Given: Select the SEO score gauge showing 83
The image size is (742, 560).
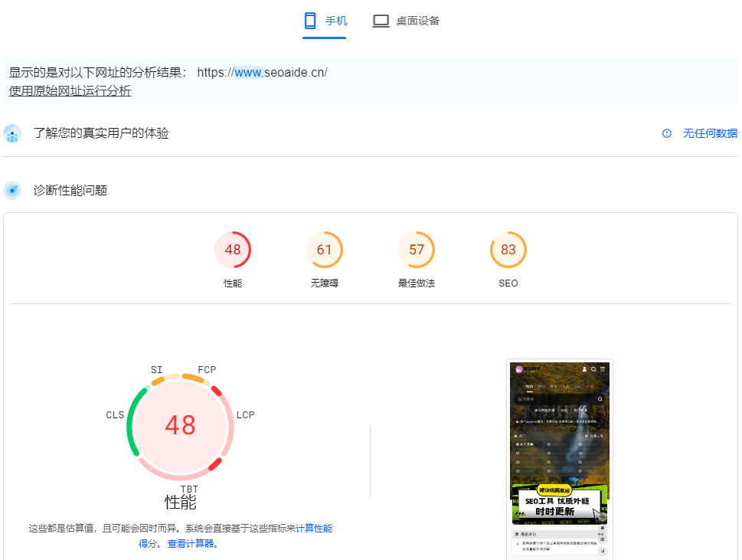Looking at the screenshot, I should pyautogui.click(x=508, y=250).
